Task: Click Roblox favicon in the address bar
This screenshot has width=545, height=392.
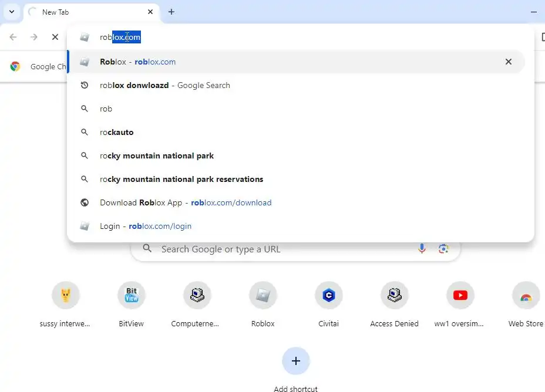Action: point(85,37)
